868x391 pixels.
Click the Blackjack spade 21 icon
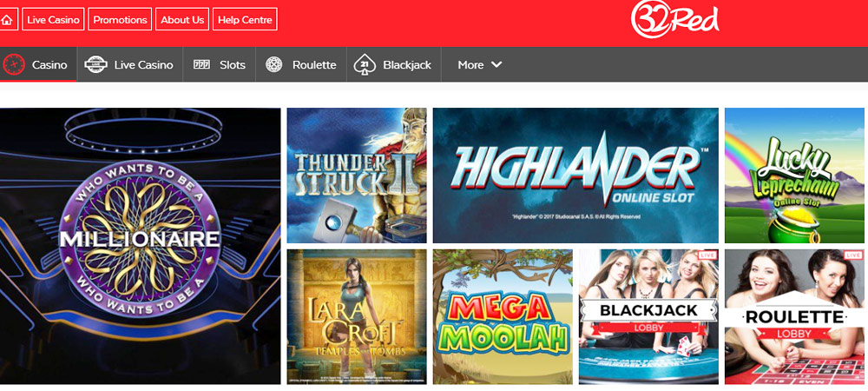(x=365, y=65)
